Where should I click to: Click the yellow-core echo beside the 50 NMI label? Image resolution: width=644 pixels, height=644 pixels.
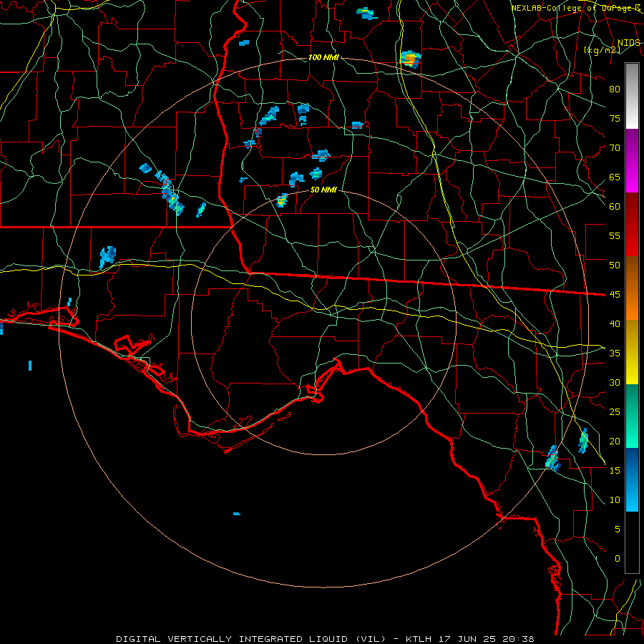pos(282,201)
